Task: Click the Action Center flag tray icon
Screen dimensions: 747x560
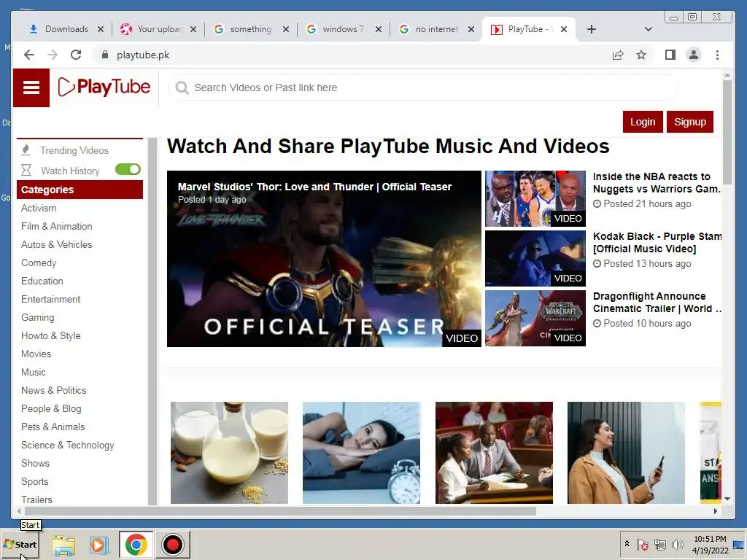Action: tap(642, 544)
